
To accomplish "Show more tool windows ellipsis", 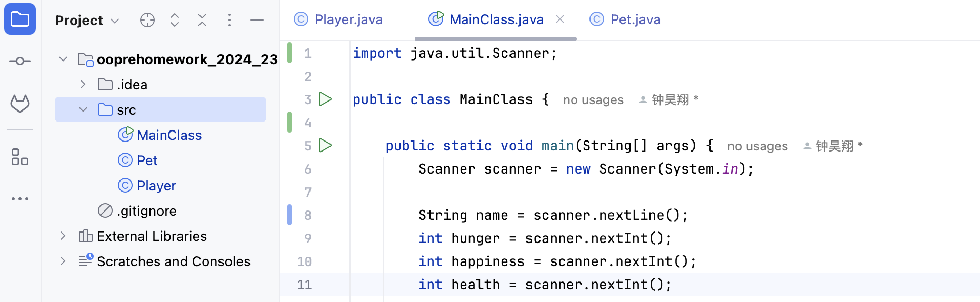I will [x=20, y=199].
